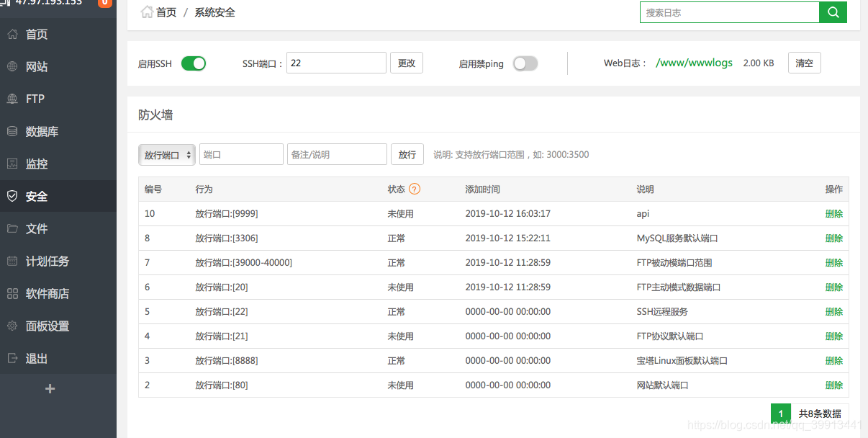
Task: Click the 共8条数据 total count text
Action: (820, 414)
